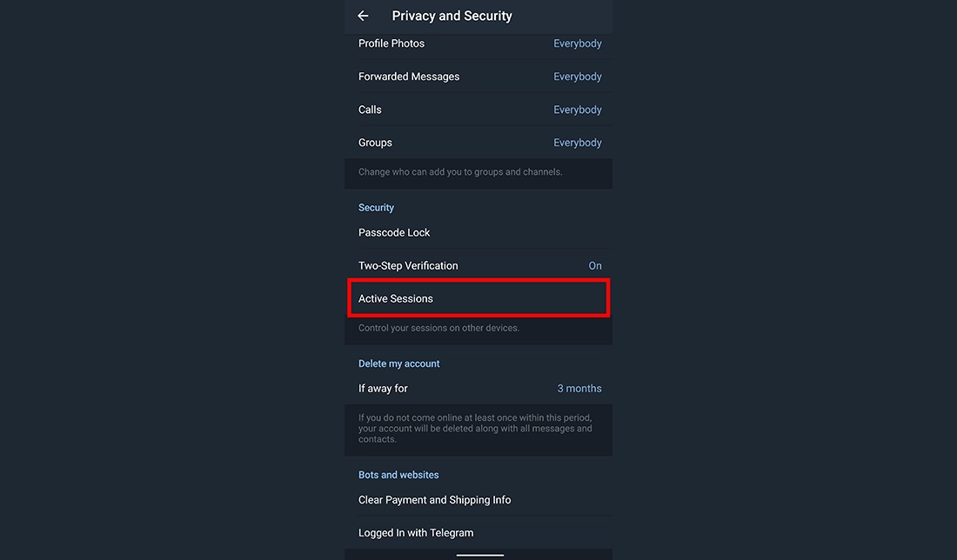Open the If away for setting
957x560 pixels.
(x=383, y=389)
